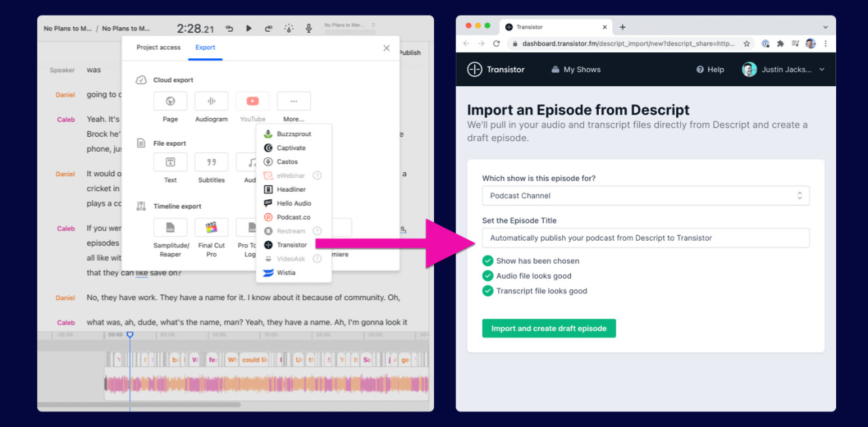Select the Page cloud export option
This screenshot has height=427, width=868.
click(170, 100)
